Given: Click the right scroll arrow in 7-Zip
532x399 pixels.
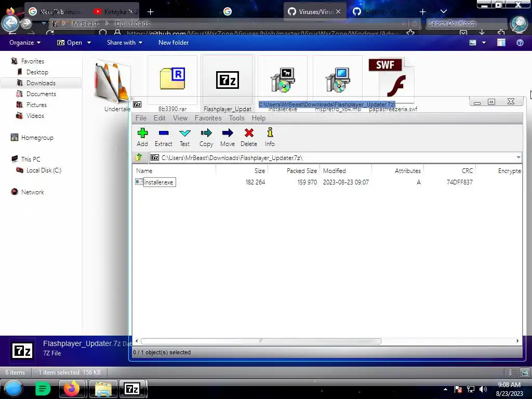Looking at the screenshot, I should tap(517, 341).
